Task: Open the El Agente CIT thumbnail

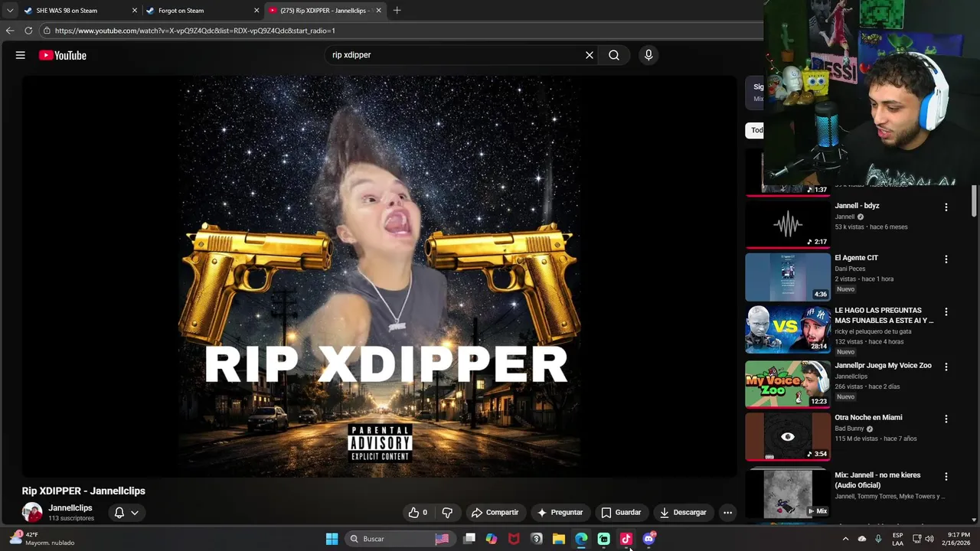Action: click(x=788, y=277)
